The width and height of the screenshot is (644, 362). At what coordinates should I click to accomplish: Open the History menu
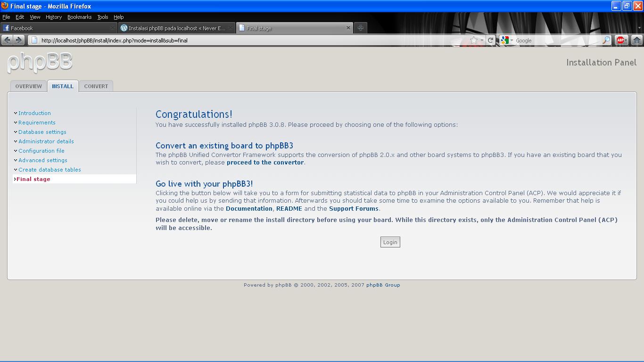pos(54,17)
